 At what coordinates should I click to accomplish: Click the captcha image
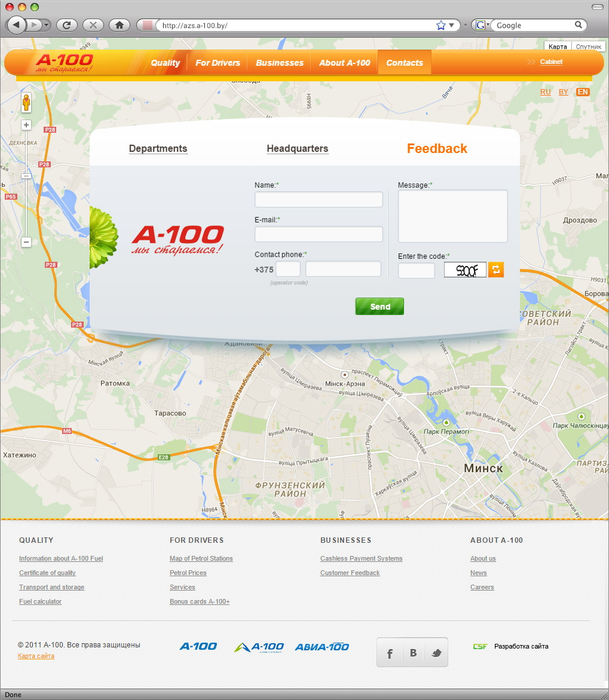coord(465,270)
